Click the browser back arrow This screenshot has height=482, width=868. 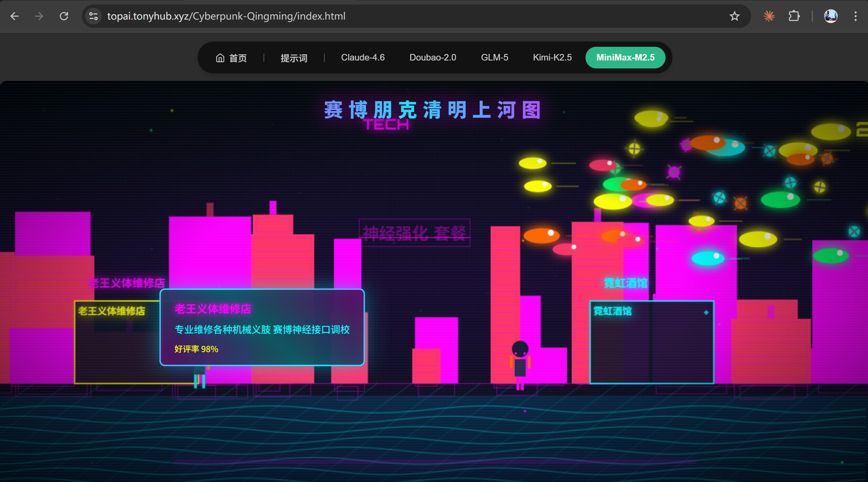tap(14, 16)
